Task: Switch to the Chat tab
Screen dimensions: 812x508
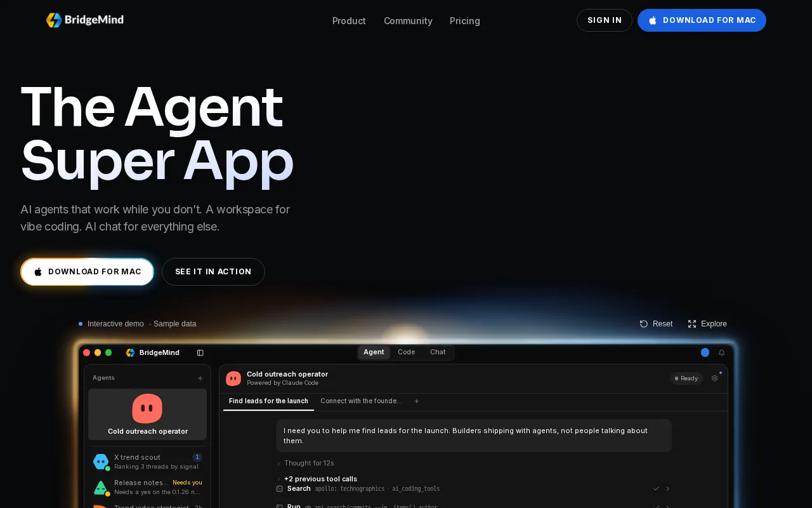Action: pos(438,352)
